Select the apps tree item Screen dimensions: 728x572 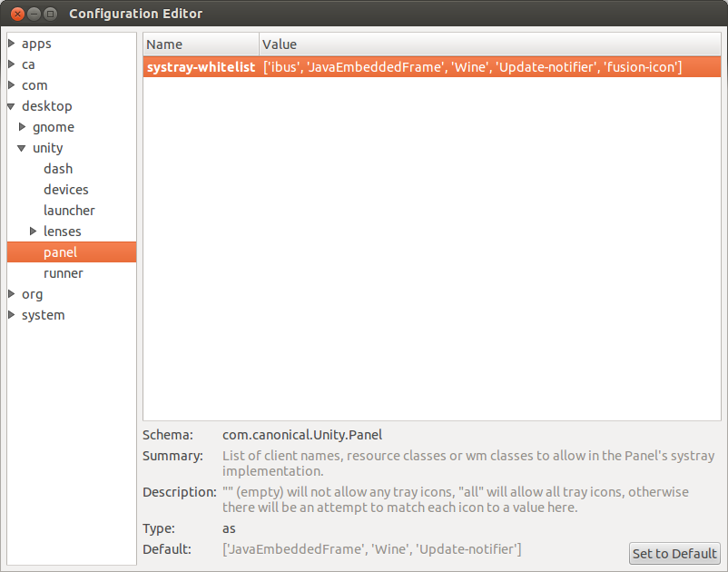(36, 44)
